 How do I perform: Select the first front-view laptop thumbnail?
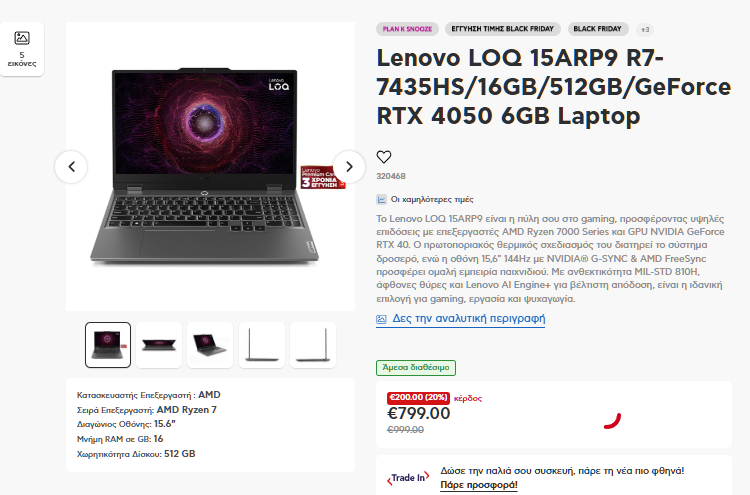(x=108, y=345)
